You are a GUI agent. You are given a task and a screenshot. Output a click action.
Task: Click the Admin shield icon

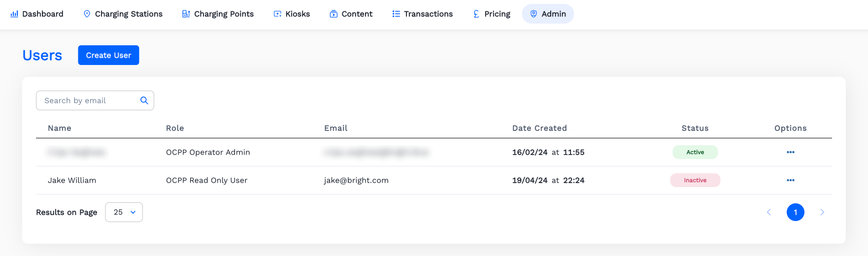tap(534, 14)
